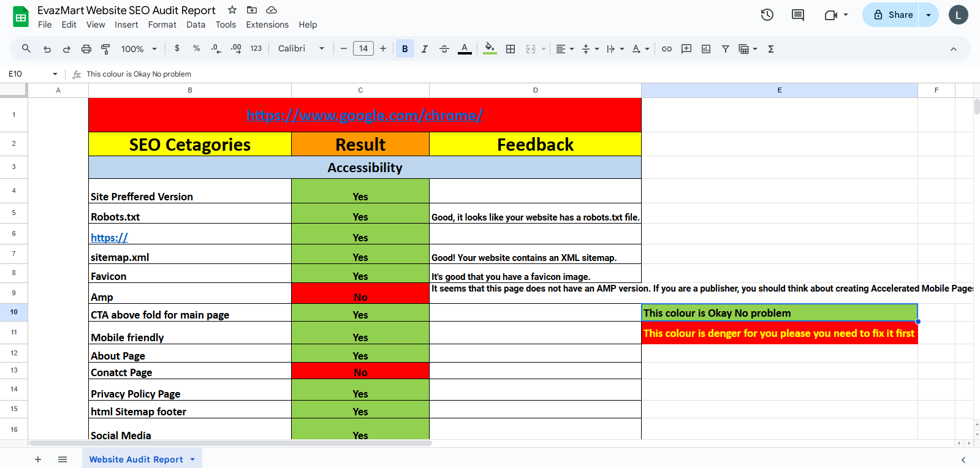
Task: Open text wrapping dropdown
Action: [615, 49]
